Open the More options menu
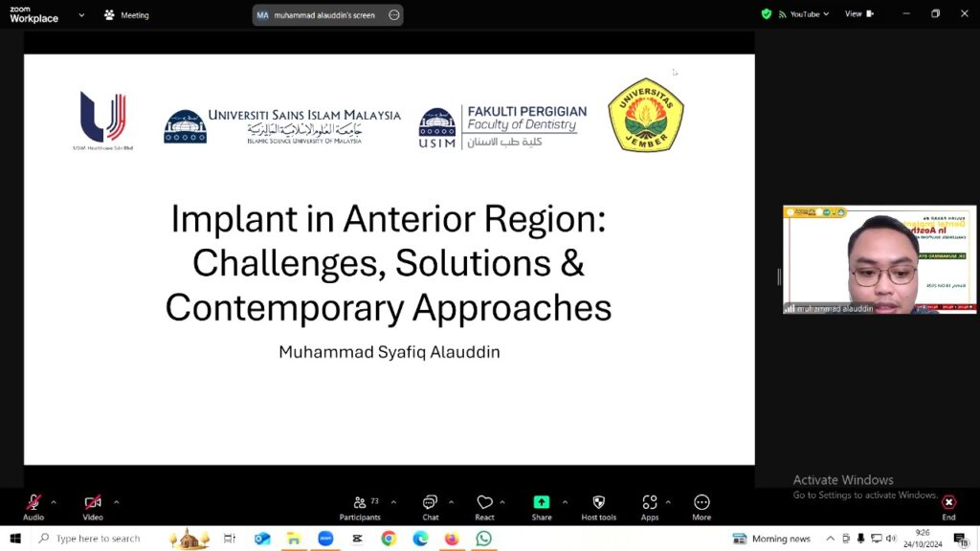 click(x=702, y=507)
